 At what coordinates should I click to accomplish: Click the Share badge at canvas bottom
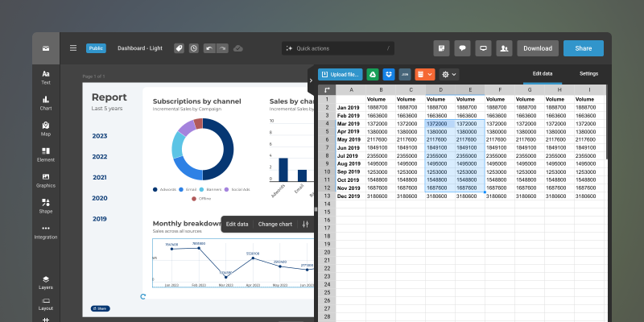click(100, 308)
